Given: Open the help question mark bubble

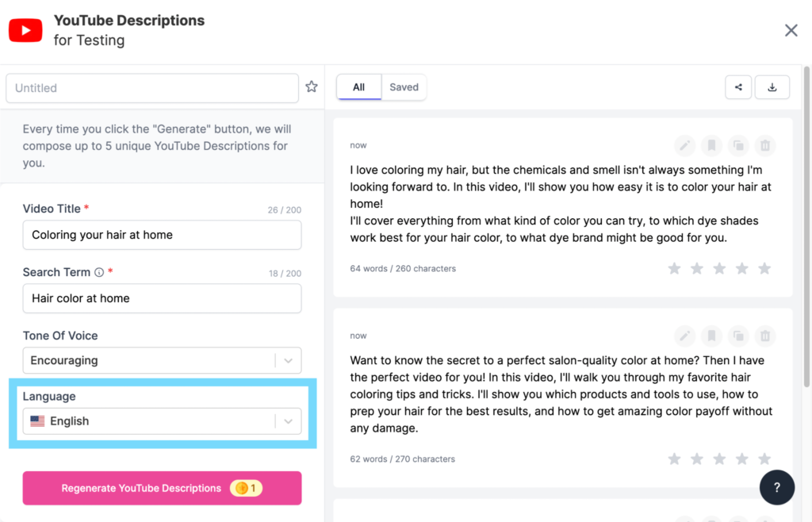Looking at the screenshot, I should tap(777, 487).
